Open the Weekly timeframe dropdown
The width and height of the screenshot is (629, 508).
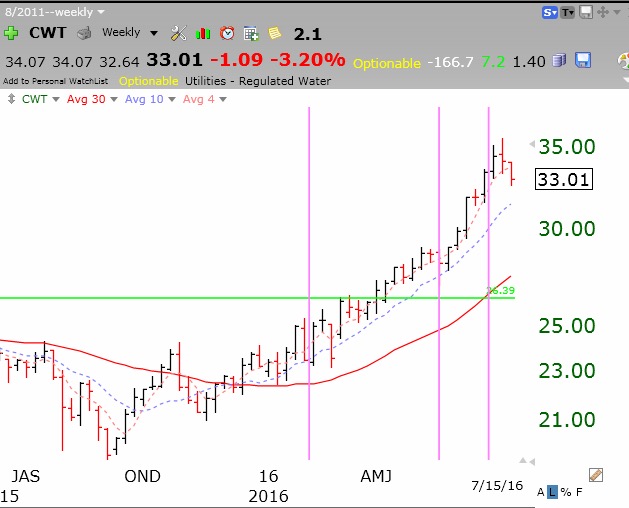coord(130,32)
